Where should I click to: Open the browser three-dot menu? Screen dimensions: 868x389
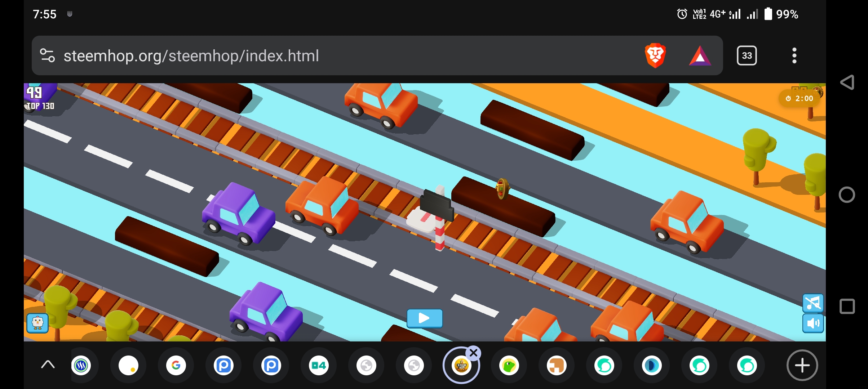click(794, 55)
